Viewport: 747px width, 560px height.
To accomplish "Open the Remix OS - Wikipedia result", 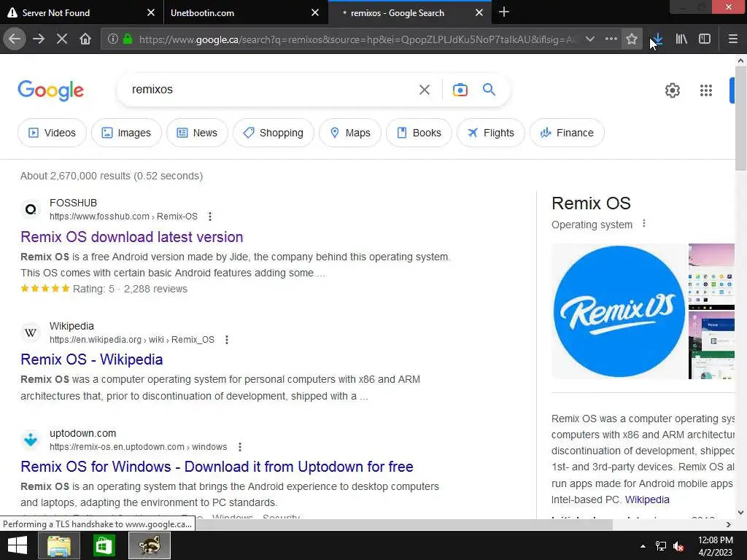I will pyautogui.click(x=92, y=359).
